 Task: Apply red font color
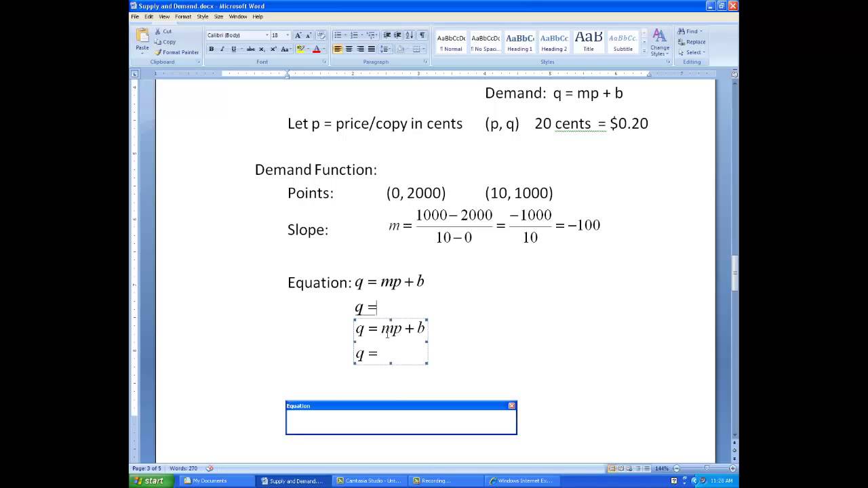(317, 49)
